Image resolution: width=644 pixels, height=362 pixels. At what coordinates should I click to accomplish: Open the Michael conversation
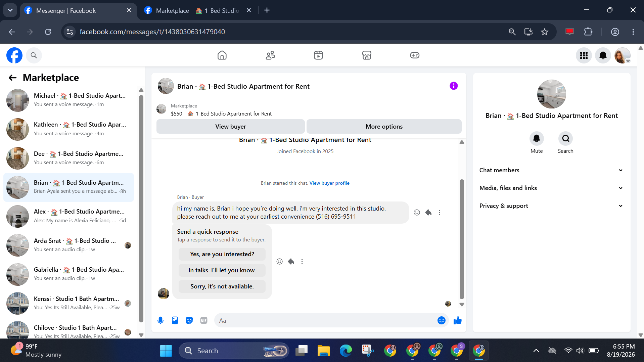68,100
